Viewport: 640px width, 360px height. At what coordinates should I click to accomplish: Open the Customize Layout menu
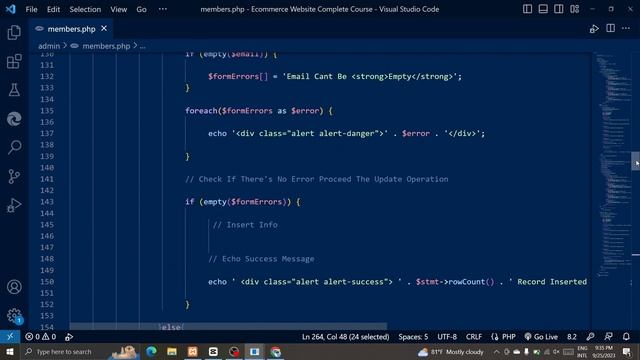pyautogui.click(x=575, y=9)
